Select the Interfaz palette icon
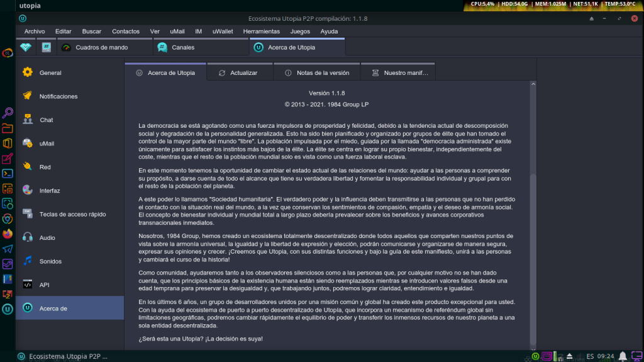The width and height of the screenshot is (644, 362). (28, 190)
